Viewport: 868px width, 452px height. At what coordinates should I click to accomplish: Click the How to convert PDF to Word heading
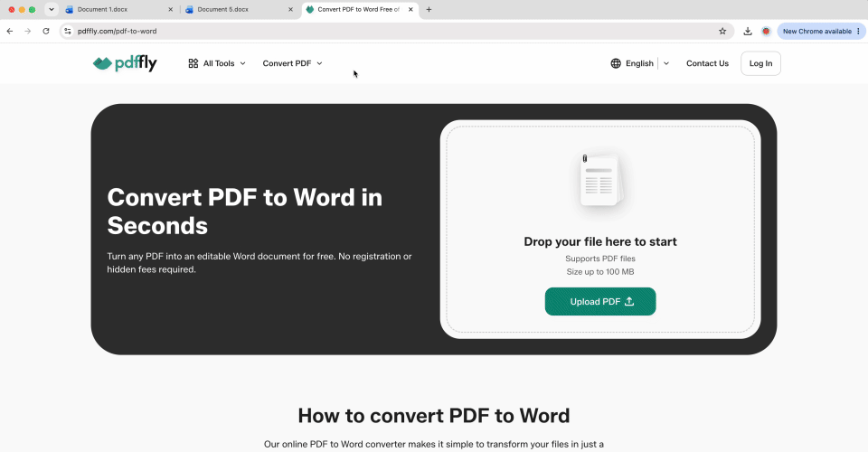(x=433, y=416)
